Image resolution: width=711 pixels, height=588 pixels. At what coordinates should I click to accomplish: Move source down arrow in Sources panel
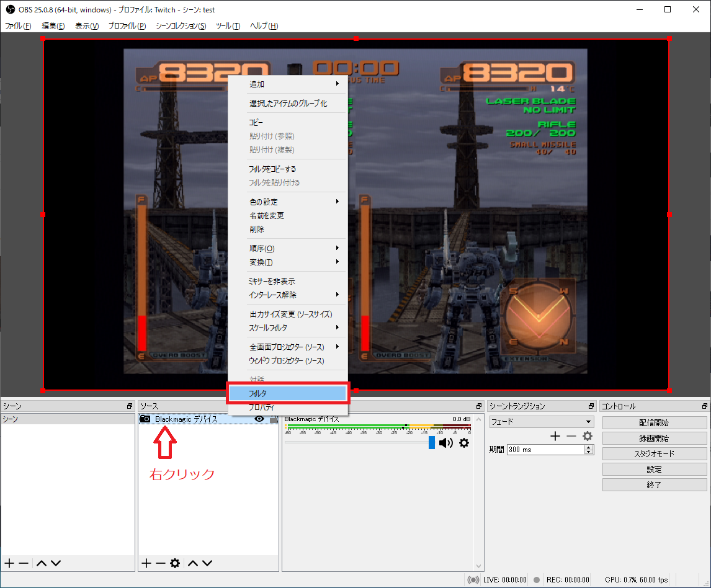(x=207, y=563)
